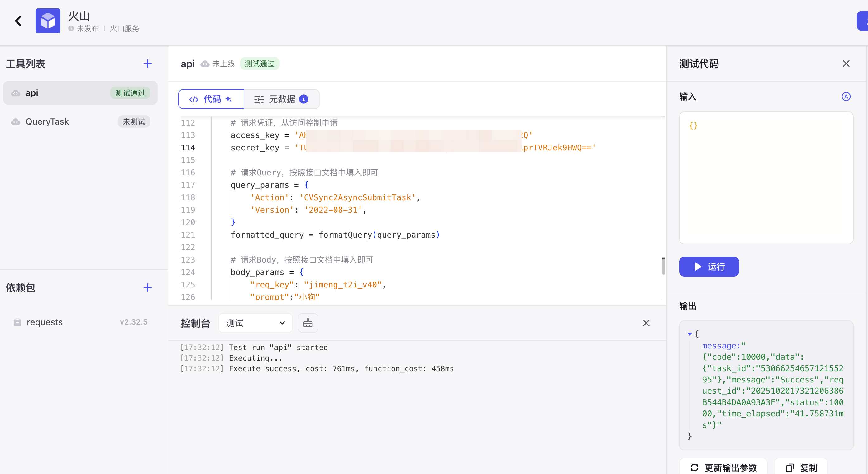This screenshot has width=868, height=474.
Task: Click the back arrow in header
Action: point(18,21)
